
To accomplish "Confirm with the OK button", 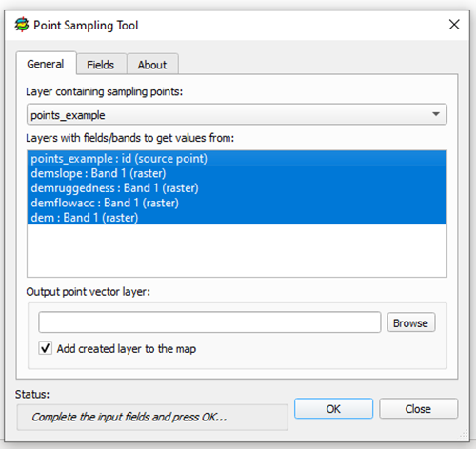I will pyautogui.click(x=333, y=408).
